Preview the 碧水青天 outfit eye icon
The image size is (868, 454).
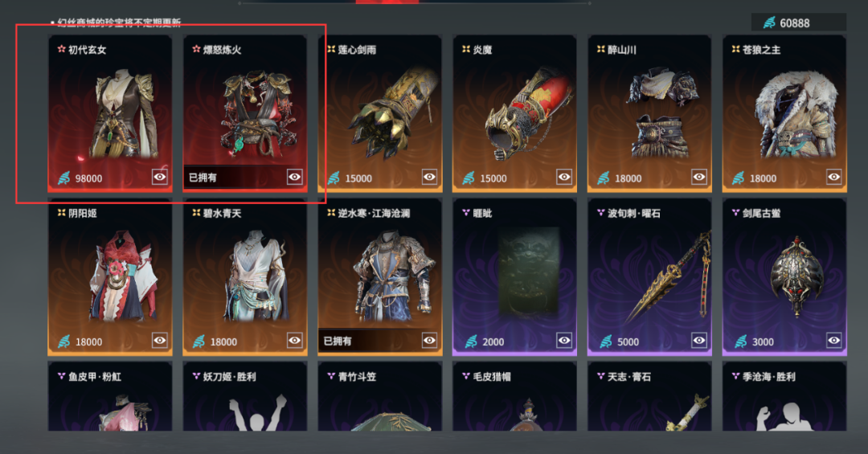294,341
